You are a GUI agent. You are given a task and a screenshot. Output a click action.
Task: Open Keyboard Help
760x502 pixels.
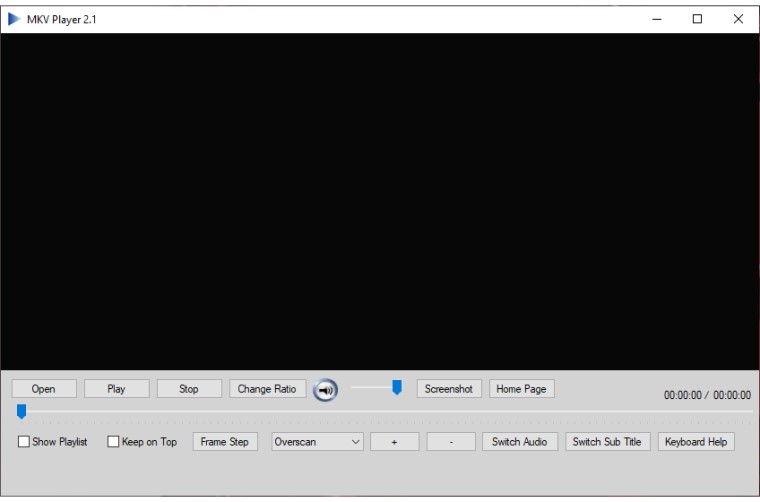pos(696,441)
